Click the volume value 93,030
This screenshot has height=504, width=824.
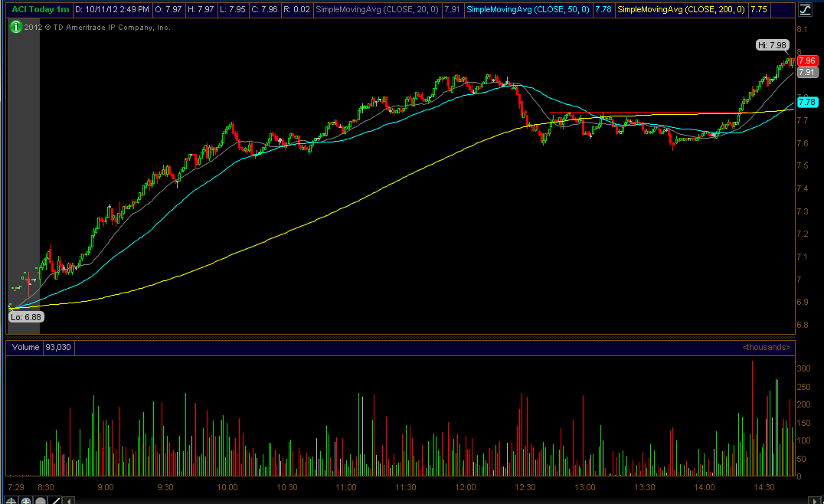point(57,348)
